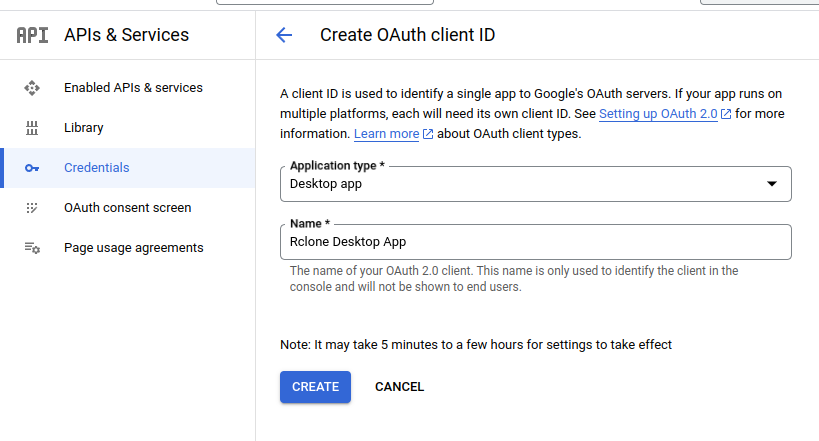This screenshot has width=819, height=441.
Task: Click external-link icon beside Learn more
Action: [x=428, y=134]
